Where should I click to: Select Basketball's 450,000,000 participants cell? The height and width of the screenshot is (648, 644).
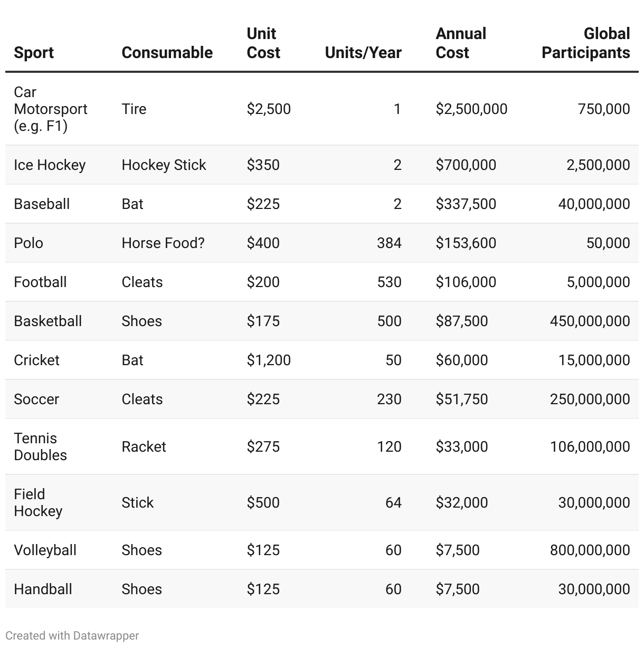pyautogui.click(x=590, y=321)
